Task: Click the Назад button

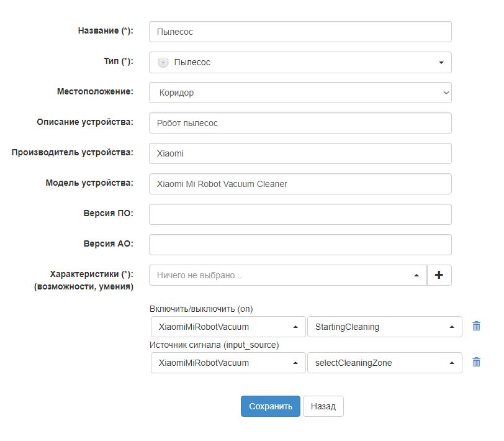Action: pyautogui.click(x=322, y=406)
